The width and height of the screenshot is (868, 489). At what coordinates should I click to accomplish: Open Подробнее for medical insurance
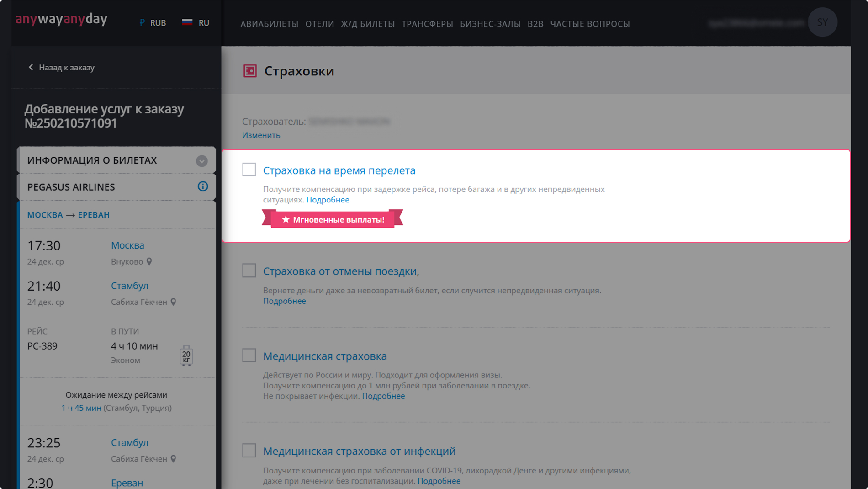click(x=383, y=396)
